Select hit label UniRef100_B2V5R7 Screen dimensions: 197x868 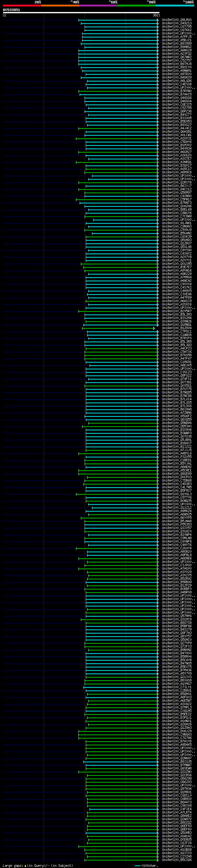177,311
